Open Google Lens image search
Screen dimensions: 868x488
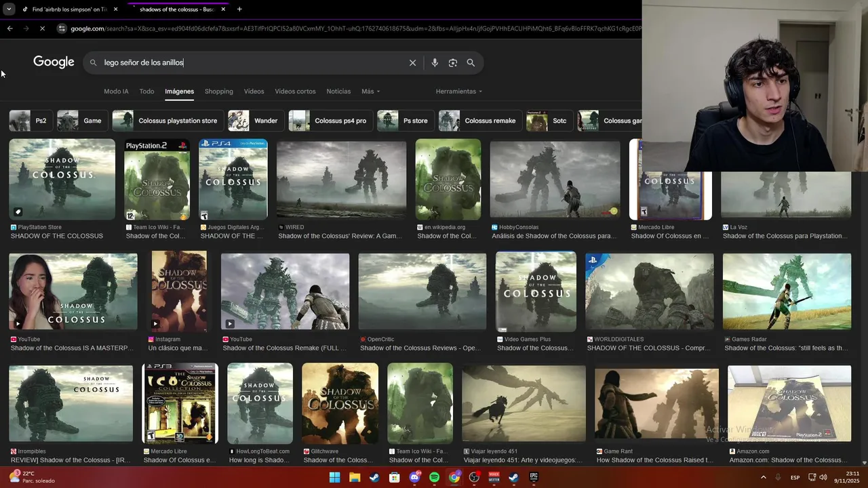[x=453, y=62]
